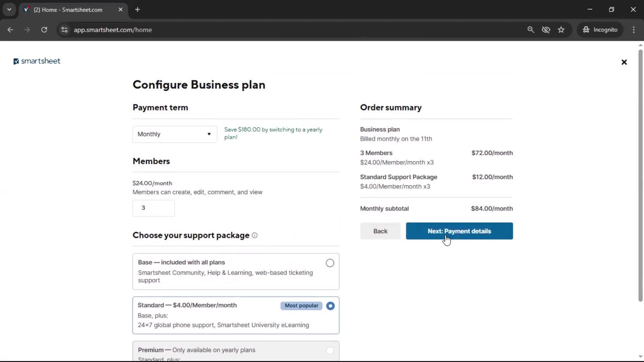Open the Monthly payment term dropdown
Viewport: 644px width, 362px height.
(174, 134)
